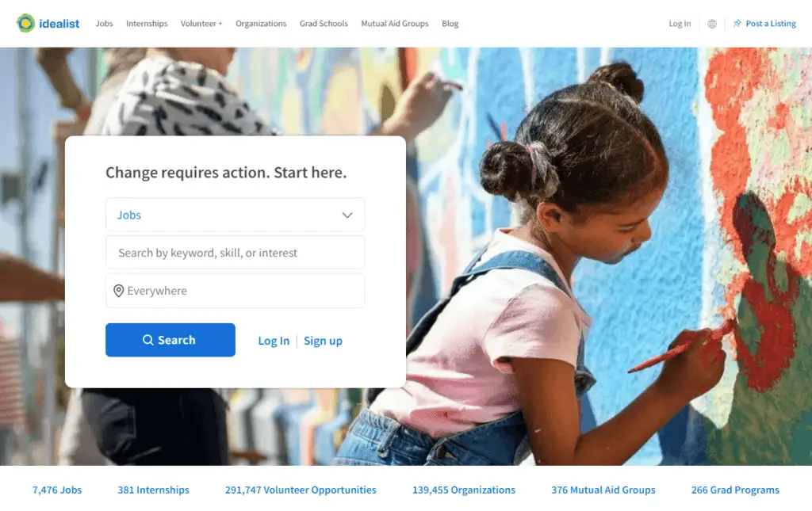Screen dimensions: 812x511
Task: Go to Internships in top navigation
Action: pyautogui.click(x=147, y=24)
